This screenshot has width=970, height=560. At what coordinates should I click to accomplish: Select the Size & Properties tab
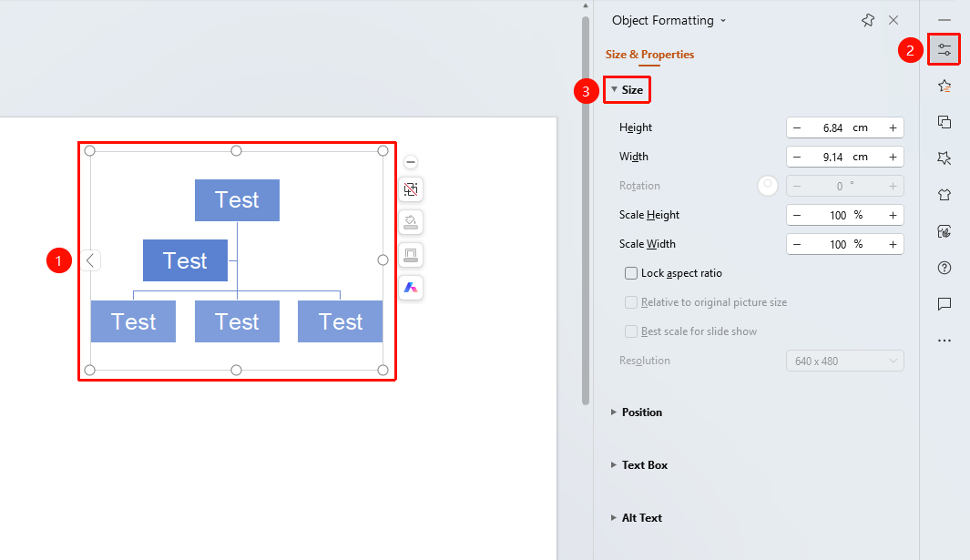tap(649, 55)
